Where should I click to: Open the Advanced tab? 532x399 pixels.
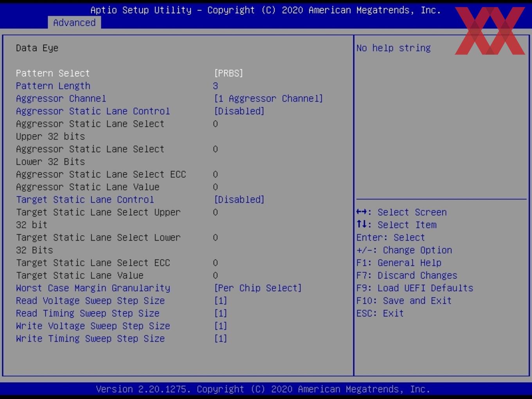click(x=74, y=23)
